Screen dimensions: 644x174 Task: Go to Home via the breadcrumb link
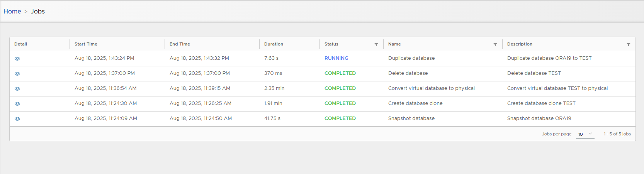pyautogui.click(x=12, y=12)
